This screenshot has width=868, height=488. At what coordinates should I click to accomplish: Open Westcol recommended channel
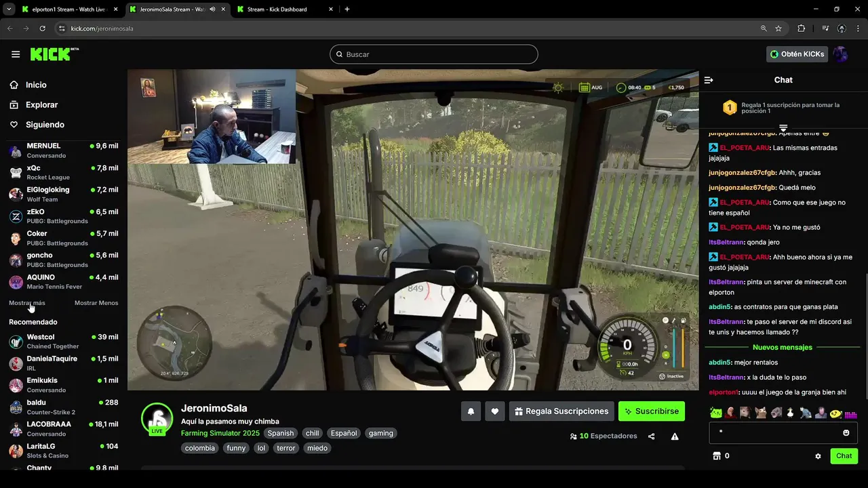coord(64,341)
